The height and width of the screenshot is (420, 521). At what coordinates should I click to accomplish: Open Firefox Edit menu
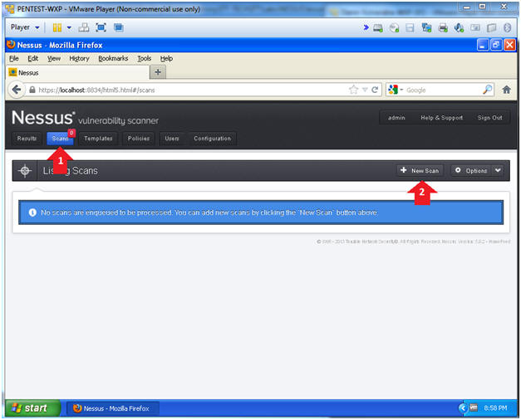pos(33,59)
